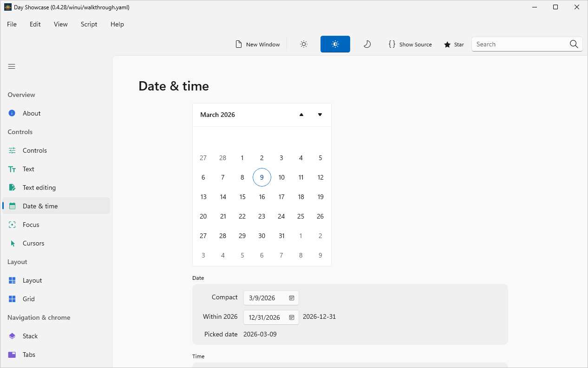Open the Focus page

[56, 225]
